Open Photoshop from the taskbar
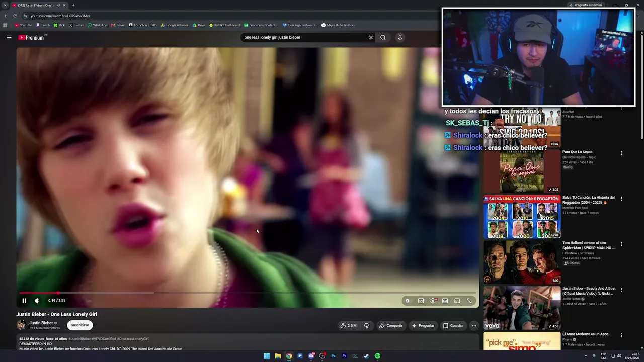644x362 pixels. tap(333, 356)
